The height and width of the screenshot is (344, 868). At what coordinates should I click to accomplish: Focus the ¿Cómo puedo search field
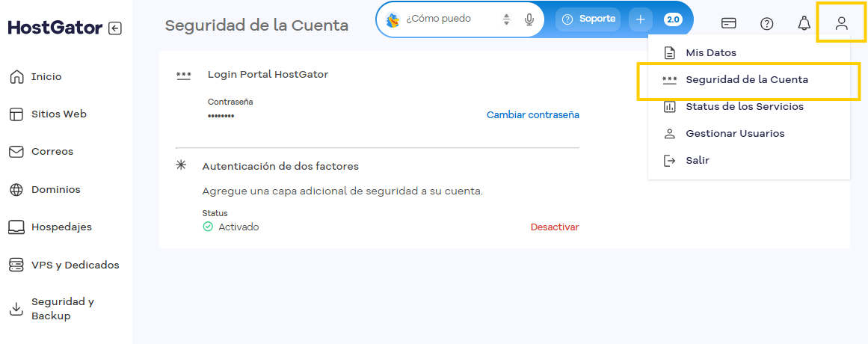coord(438,19)
